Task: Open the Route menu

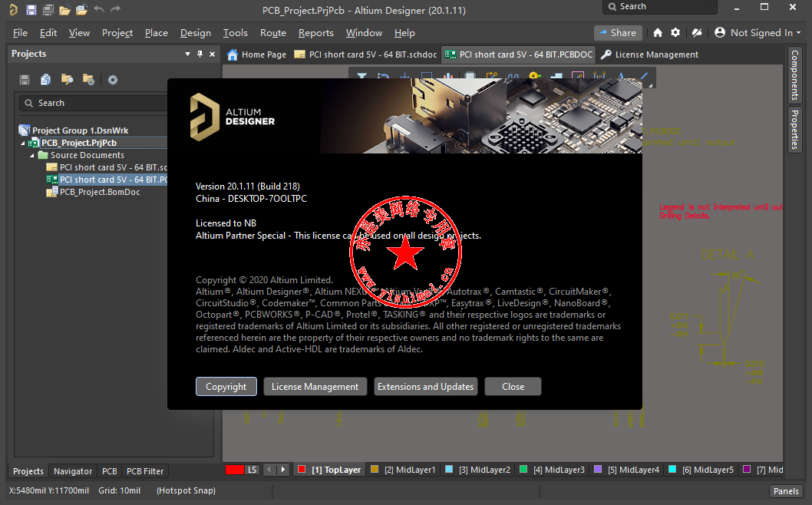Action: click(273, 33)
